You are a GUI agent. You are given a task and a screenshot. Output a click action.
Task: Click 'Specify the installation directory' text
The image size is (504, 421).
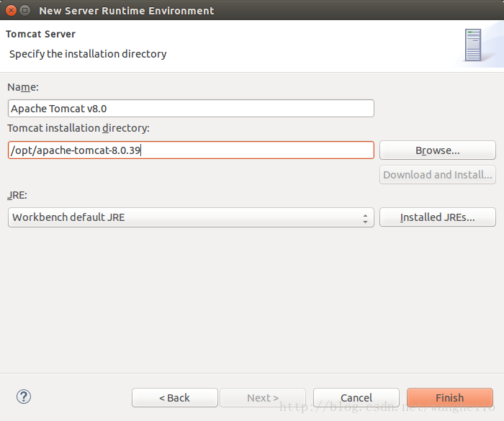(88, 54)
